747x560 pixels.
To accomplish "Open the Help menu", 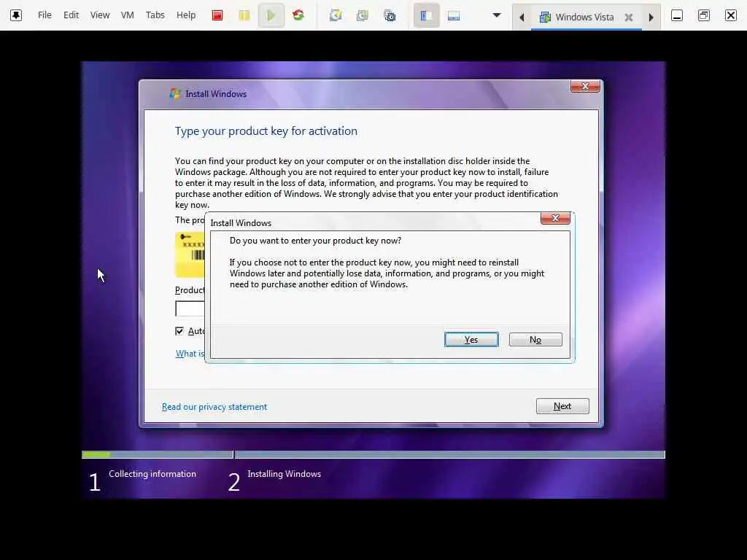I will tap(186, 15).
